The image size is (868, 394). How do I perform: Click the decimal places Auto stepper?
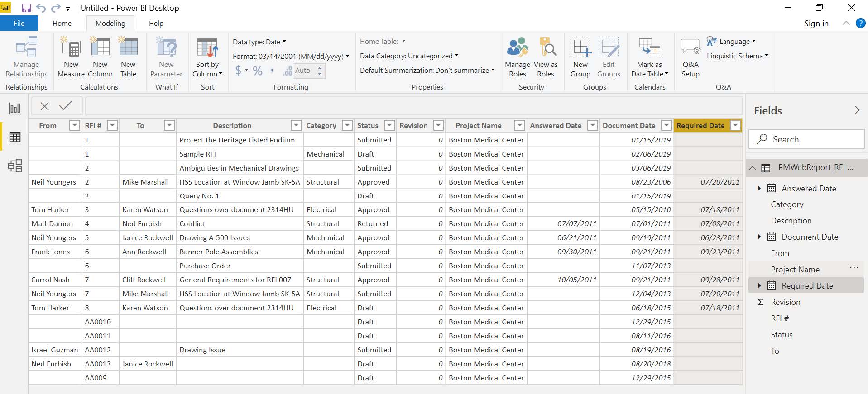pos(320,71)
